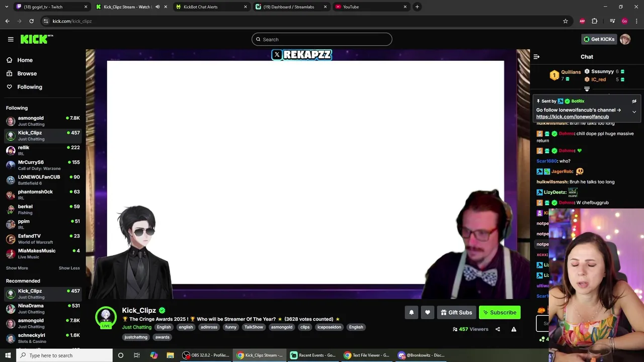The height and width of the screenshot is (362, 644).
Task: Mute the Kick_Clipz Stream tab audio
Action: pos(157,7)
